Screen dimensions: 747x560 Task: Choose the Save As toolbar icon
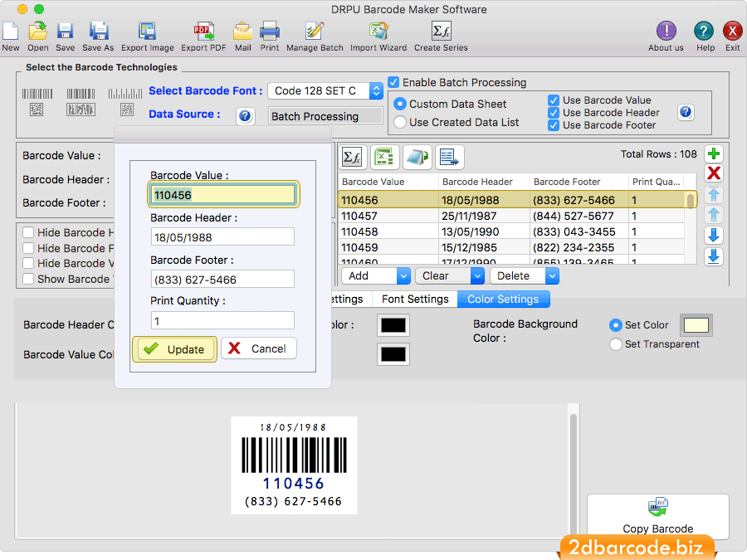tap(98, 31)
